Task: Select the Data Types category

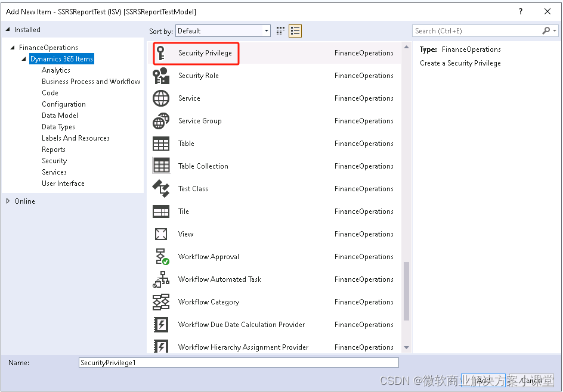Action: coord(58,127)
